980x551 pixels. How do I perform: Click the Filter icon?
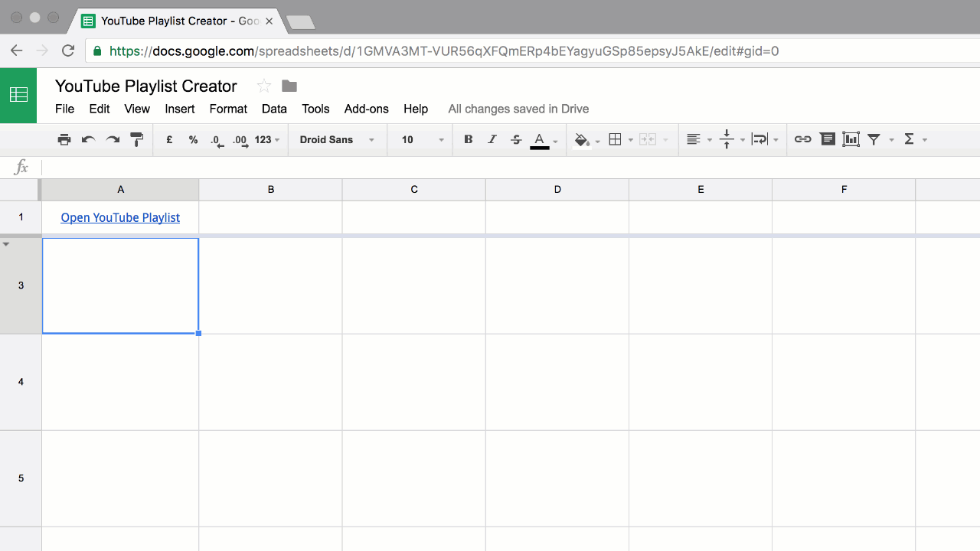pyautogui.click(x=874, y=139)
